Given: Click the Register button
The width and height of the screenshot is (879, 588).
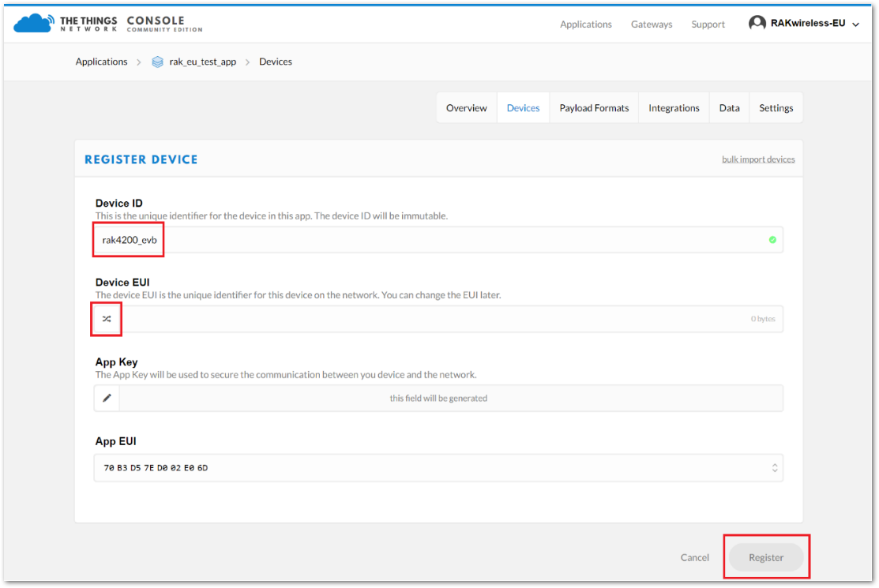Looking at the screenshot, I should 766,557.
